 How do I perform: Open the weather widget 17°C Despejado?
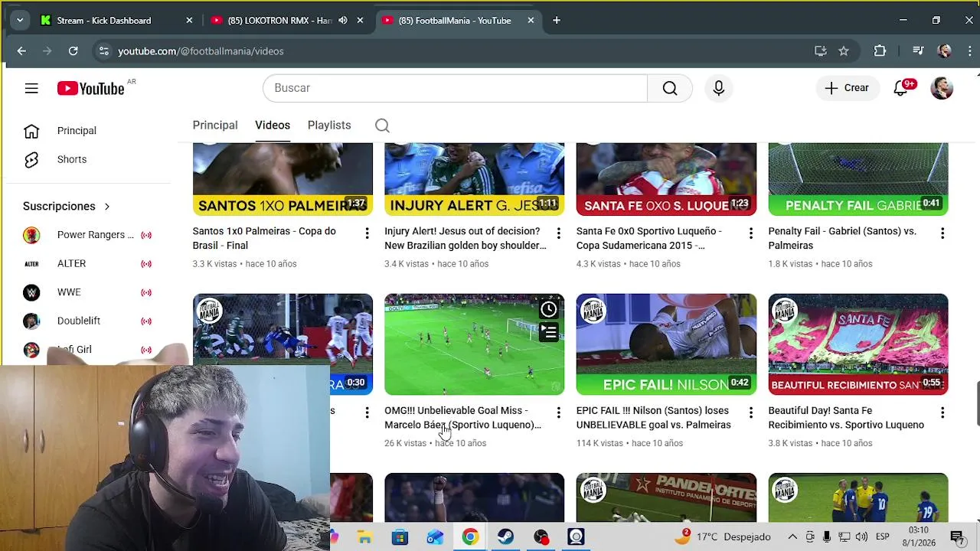(722, 537)
